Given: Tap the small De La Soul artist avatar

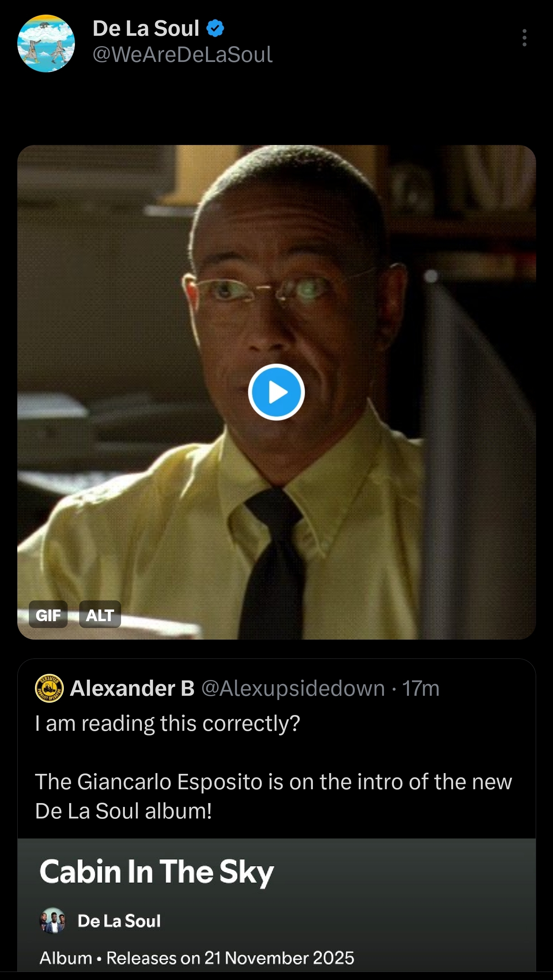Looking at the screenshot, I should tap(53, 920).
